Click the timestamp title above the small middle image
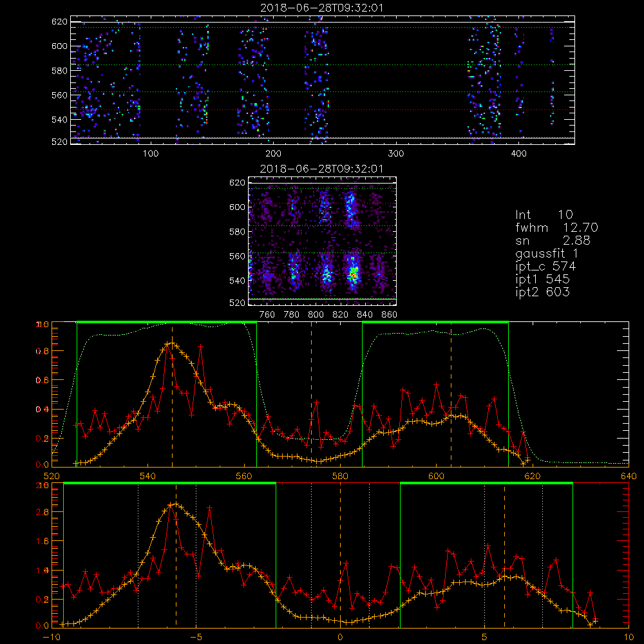This screenshot has width=644, height=644. (322, 169)
